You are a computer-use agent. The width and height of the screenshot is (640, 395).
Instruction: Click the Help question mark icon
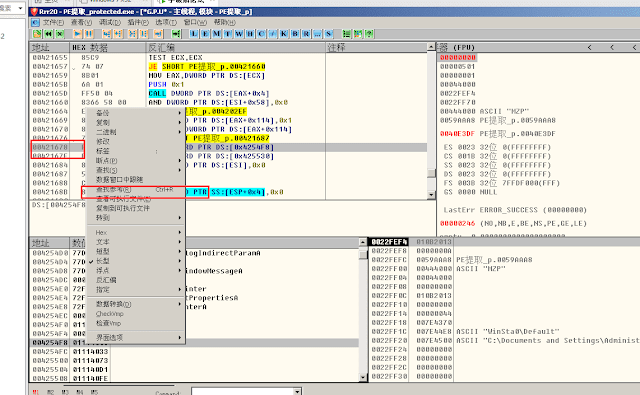click(369, 34)
